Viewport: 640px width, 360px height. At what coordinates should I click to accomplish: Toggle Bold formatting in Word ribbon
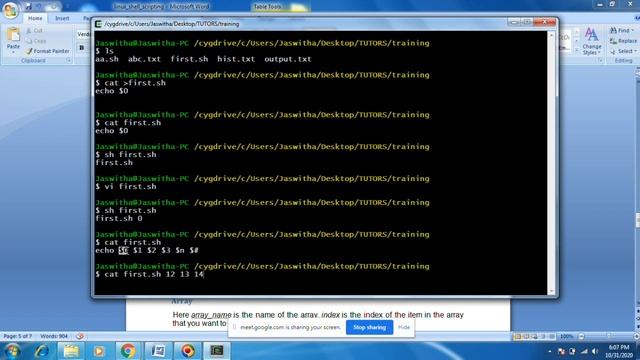pyautogui.click(x=82, y=48)
